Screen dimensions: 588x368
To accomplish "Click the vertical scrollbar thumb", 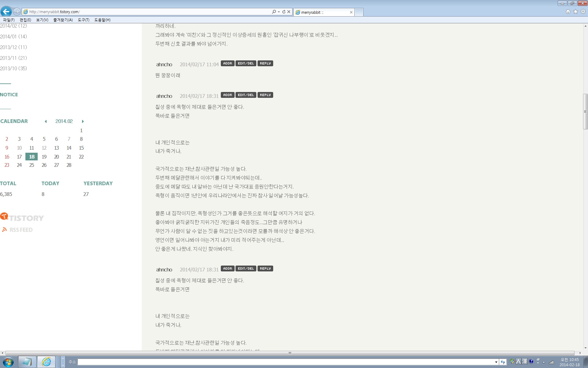I will pos(585,112).
